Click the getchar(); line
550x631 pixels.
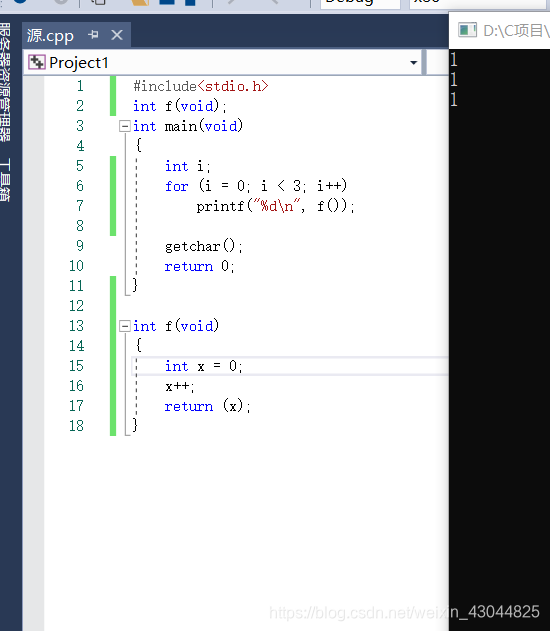click(204, 246)
